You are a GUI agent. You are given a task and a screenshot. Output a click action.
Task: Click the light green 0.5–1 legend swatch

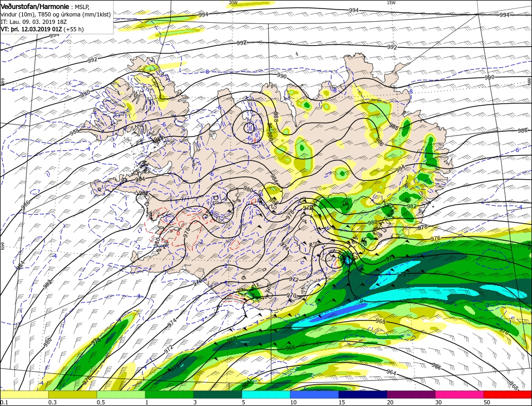[121, 394]
